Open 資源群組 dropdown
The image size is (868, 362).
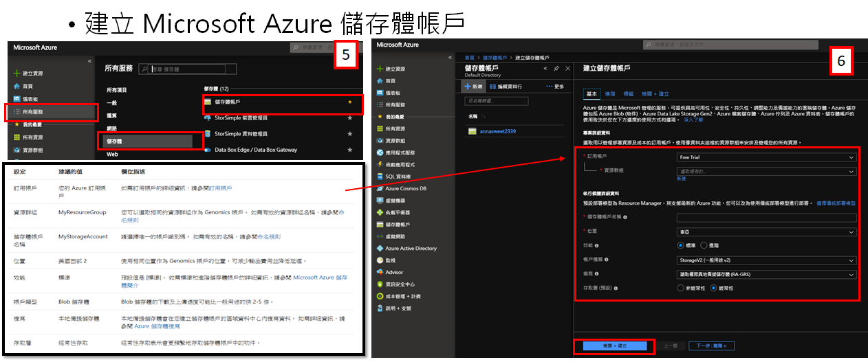coord(766,171)
